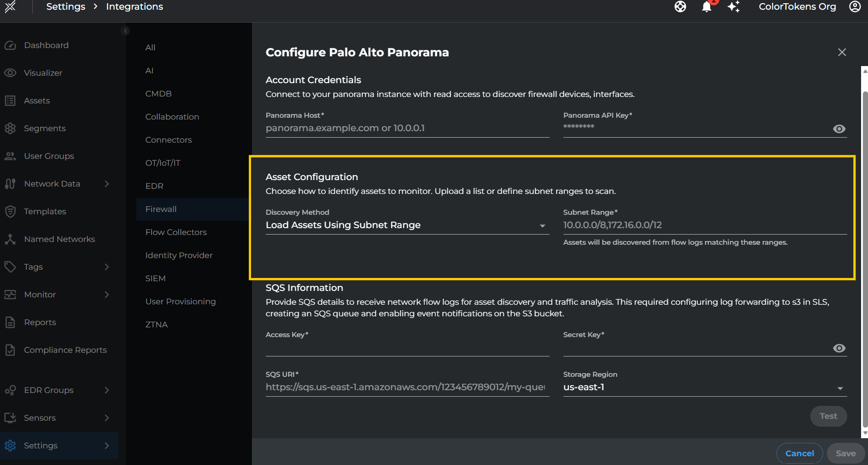Click the configuration panel vertical scrollbar

[865, 259]
